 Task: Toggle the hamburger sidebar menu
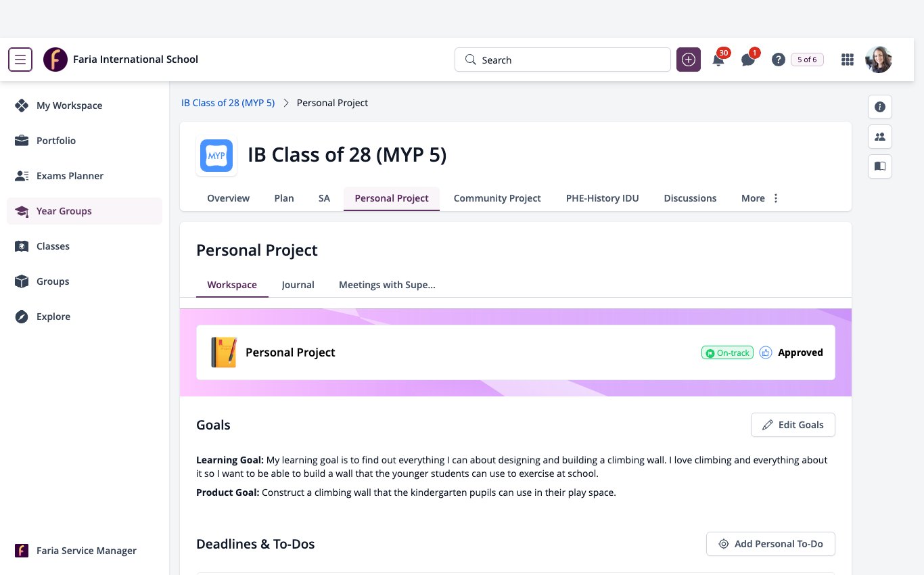[x=20, y=60]
